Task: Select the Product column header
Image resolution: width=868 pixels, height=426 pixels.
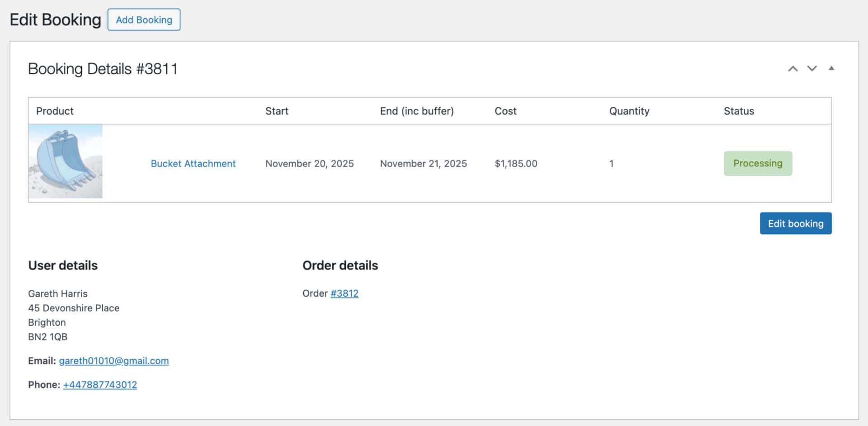Action: [55, 111]
